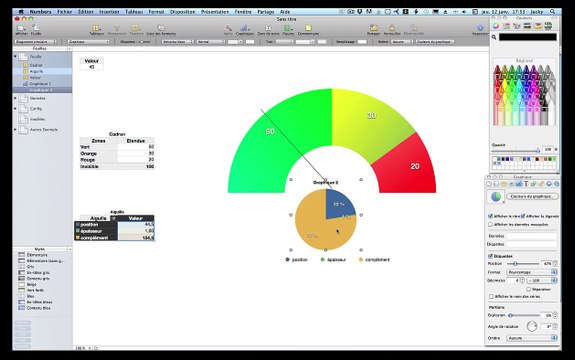Open the Texte inspector tab (T icon)

(526, 184)
